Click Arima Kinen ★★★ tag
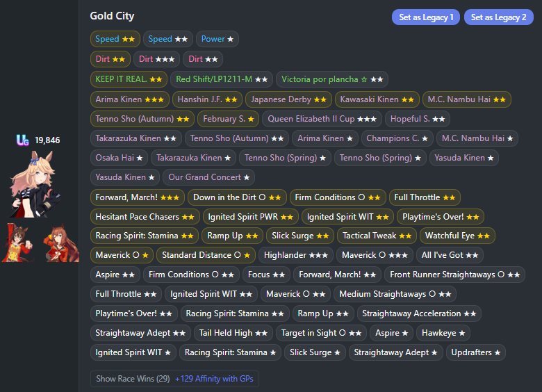Image resolution: width=542 pixels, height=392 pixels. point(130,99)
